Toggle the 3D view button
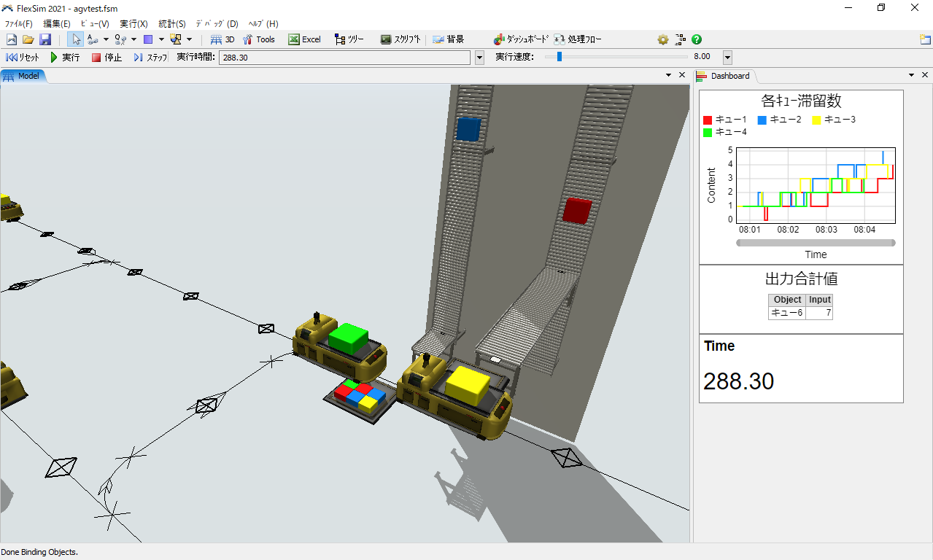The image size is (933, 560). pyautogui.click(x=222, y=39)
